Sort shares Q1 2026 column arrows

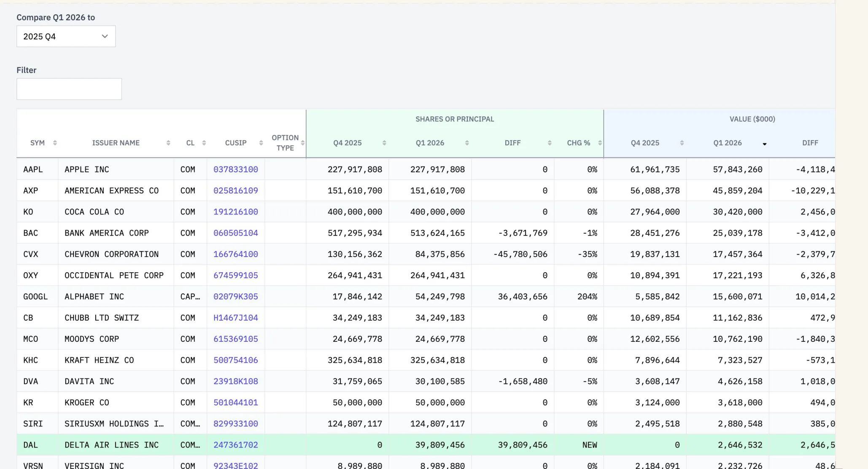[x=467, y=143]
